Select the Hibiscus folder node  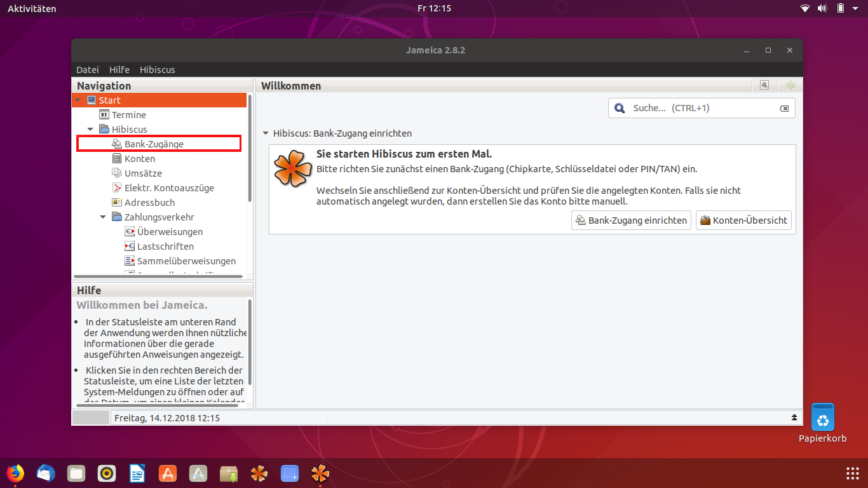click(123, 130)
